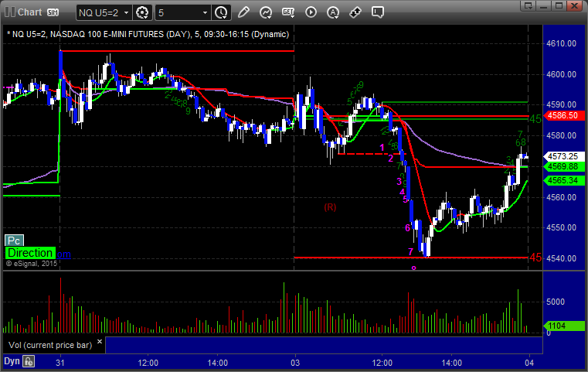This screenshot has height=372, width=588.
Task: Click the green Direction button
Action: point(30,253)
